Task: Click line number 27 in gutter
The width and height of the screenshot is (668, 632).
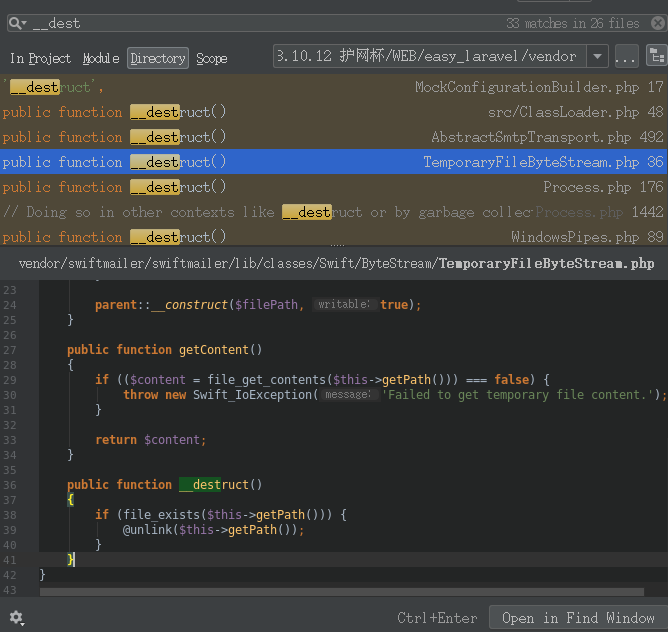Action: (x=9, y=350)
